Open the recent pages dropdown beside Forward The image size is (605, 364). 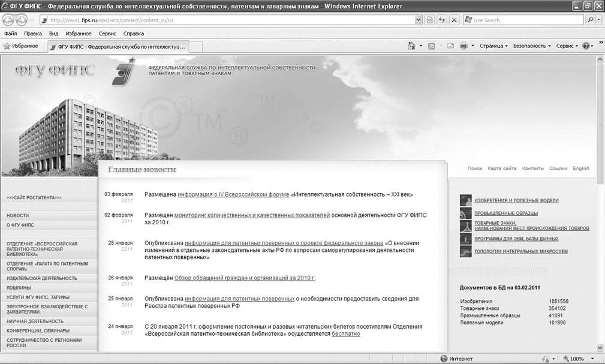click(x=32, y=20)
